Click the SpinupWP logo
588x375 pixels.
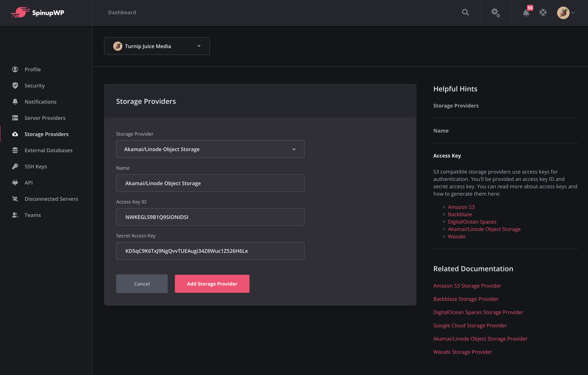click(37, 12)
